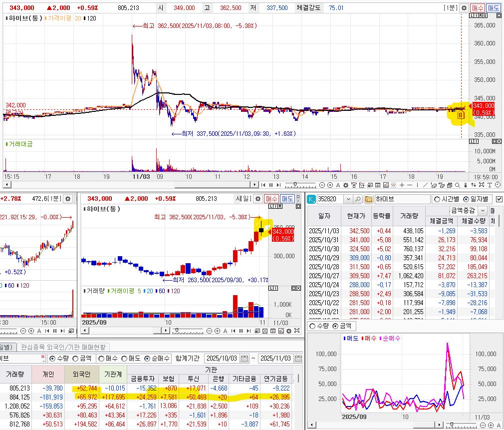Click the add-indicator chart icon with plus
Image resolution: width=504 pixels, height=430 pixels.
click(x=362, y=185)
